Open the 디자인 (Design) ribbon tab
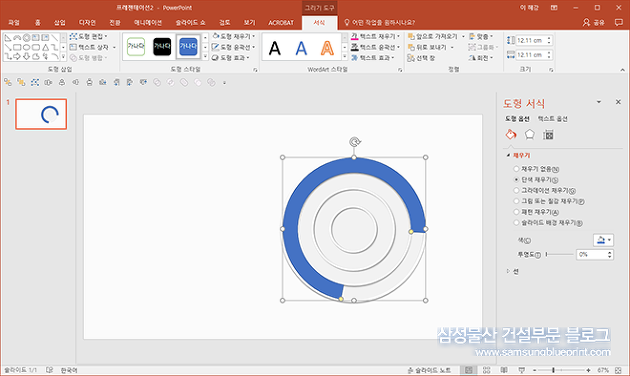Screen dimensions: 630x376 click(x=87, y=23)
